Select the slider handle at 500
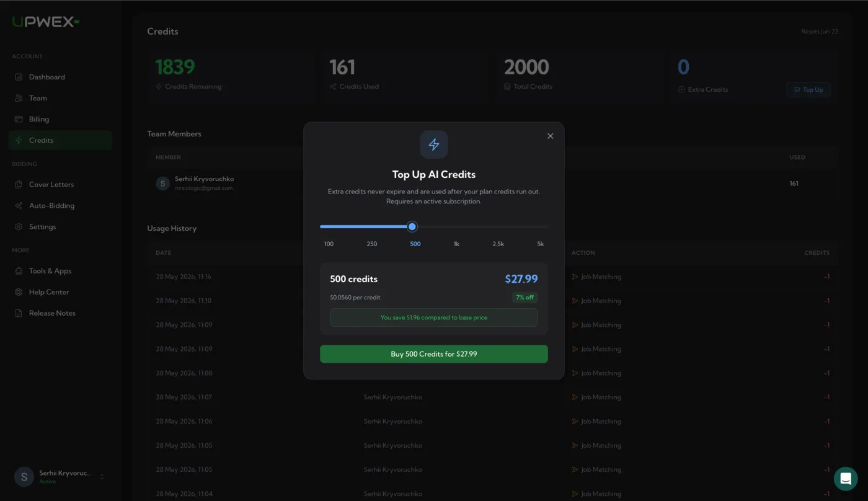Image resolution: width=868 pixels, height=501 pixels. point(412,227)
